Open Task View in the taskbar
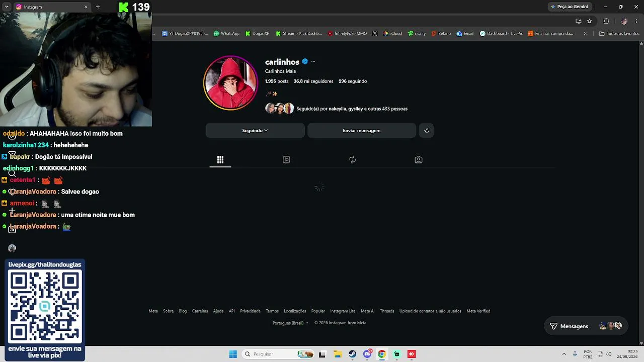This screenshot has width=644, height=362. [322, 354]
